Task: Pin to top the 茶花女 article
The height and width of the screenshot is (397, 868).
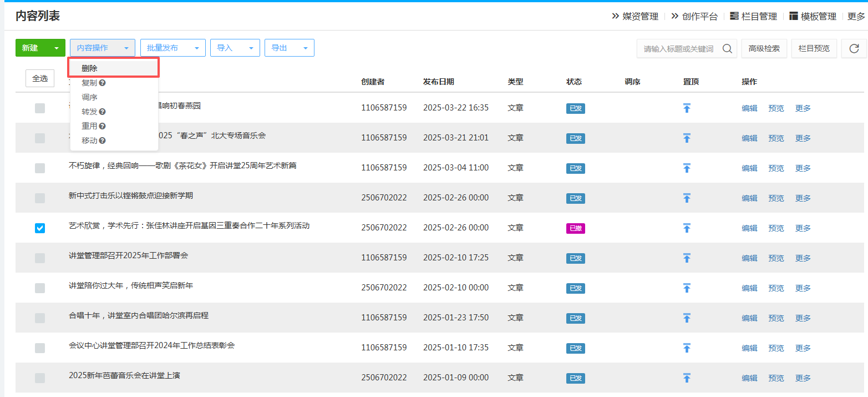Action: coord(687,168)
